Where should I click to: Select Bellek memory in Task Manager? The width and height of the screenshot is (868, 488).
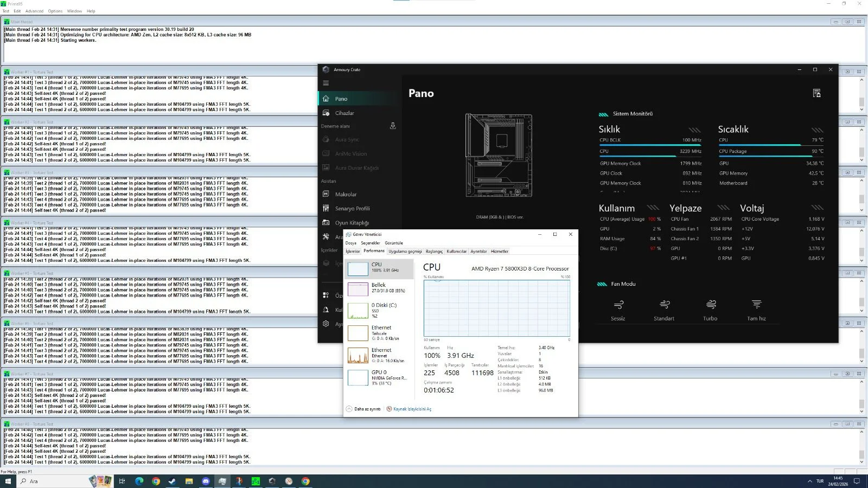[x=379, y=289]
